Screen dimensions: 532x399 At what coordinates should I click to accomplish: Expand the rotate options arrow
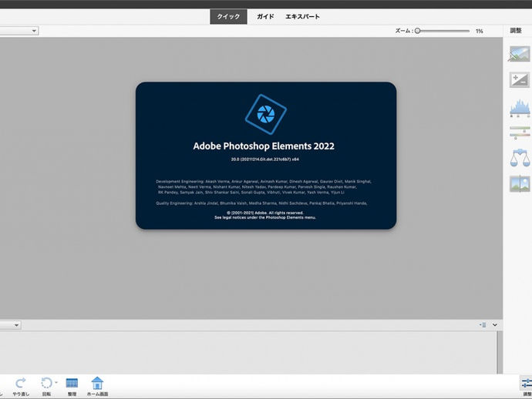tap(56, 382)
